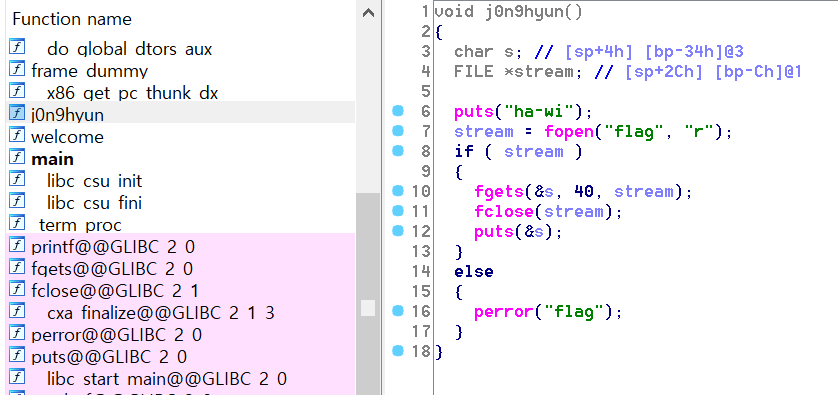Click function icon beside libc csu fini
Screen dimensions: 838x395
click(x=17, y=200)
